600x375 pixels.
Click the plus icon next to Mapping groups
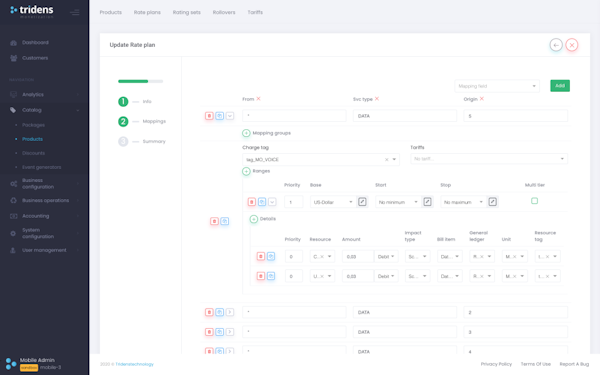click(x=246, y=133)
